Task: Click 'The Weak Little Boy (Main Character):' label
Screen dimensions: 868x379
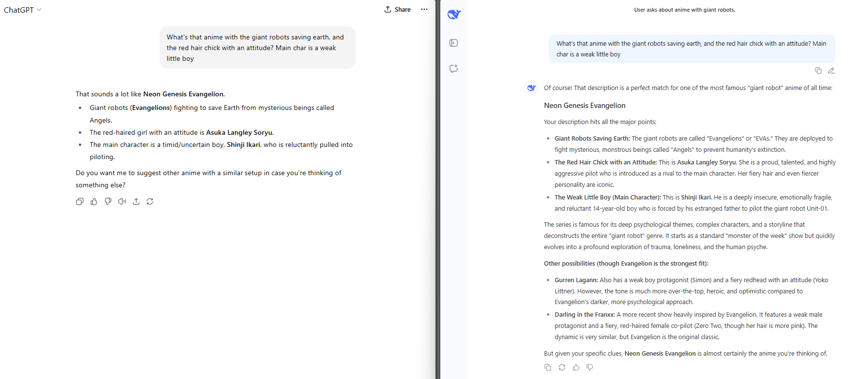Action: [x=608, y=198]
